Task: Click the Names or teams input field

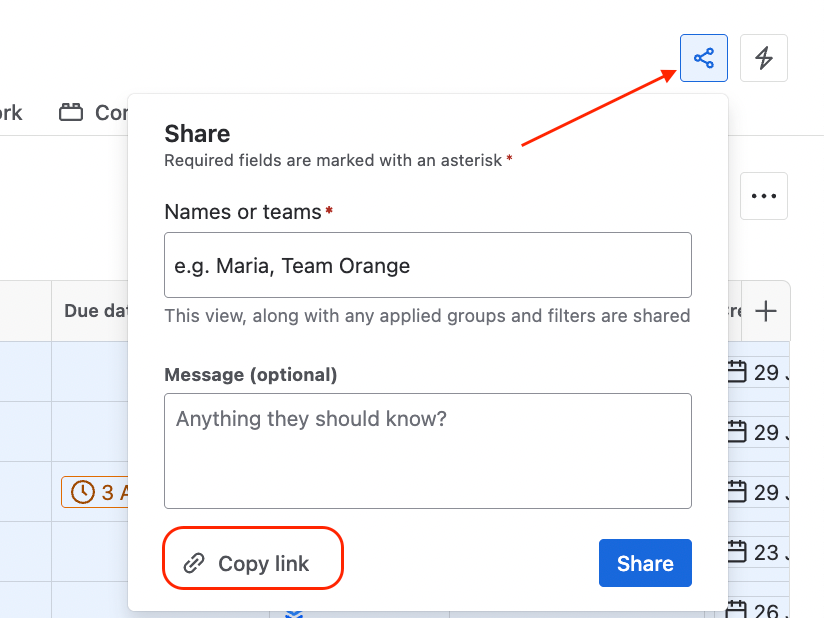Action: 428,265
